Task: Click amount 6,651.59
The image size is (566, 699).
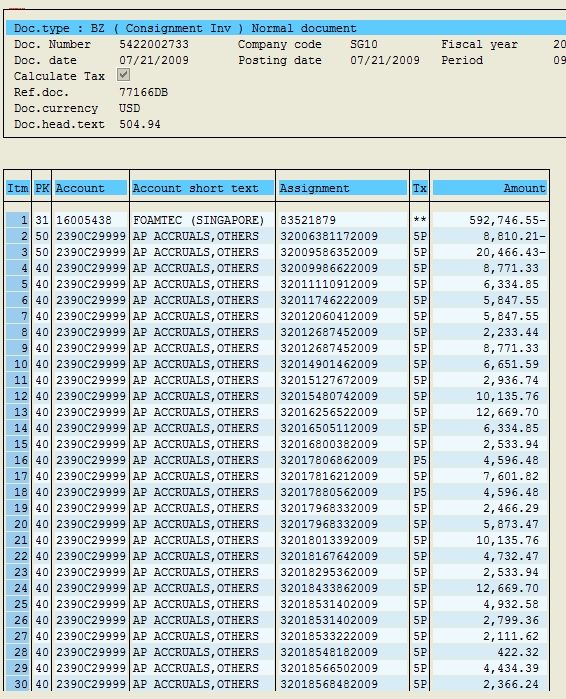Action: click(511, 364)
